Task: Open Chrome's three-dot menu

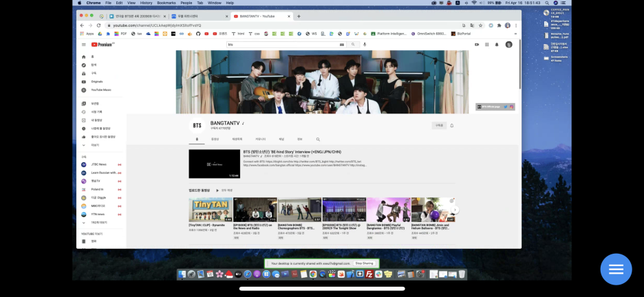Action: (516, 25)
